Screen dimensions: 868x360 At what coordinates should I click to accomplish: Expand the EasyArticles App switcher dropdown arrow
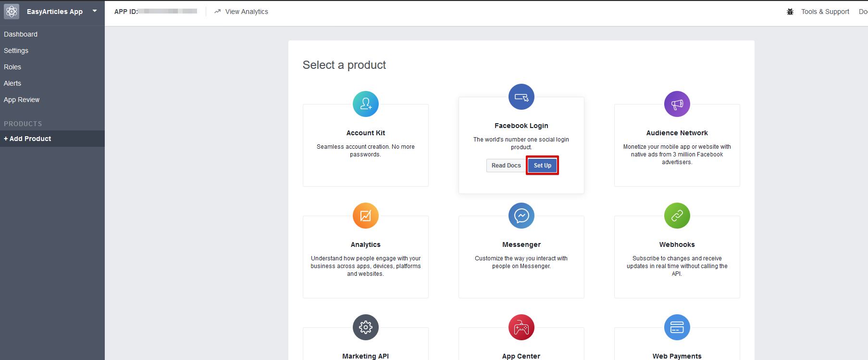click(x=95, y=11)
